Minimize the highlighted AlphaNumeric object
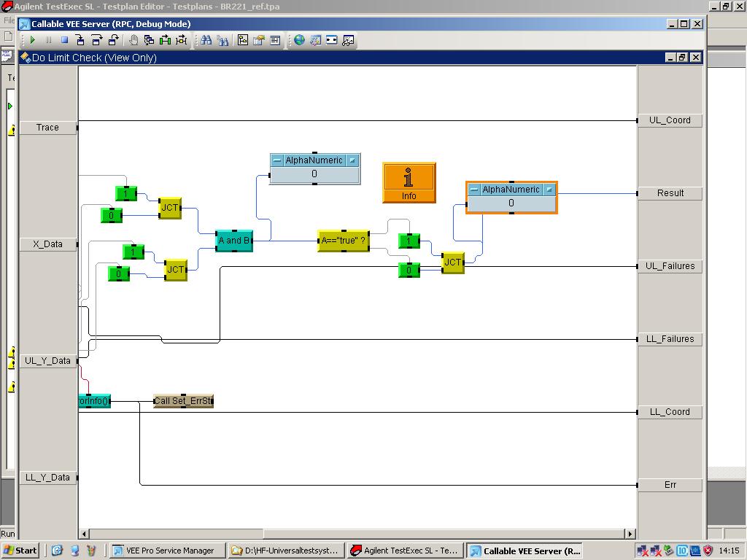Viewport: 747px width, 560px height. pos(474,190)
